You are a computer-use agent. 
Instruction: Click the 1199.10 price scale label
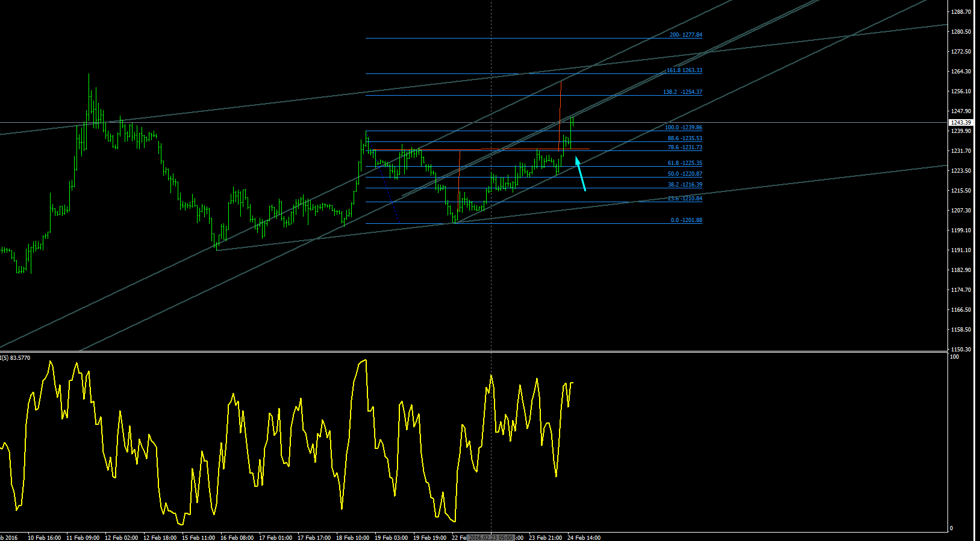961,230
